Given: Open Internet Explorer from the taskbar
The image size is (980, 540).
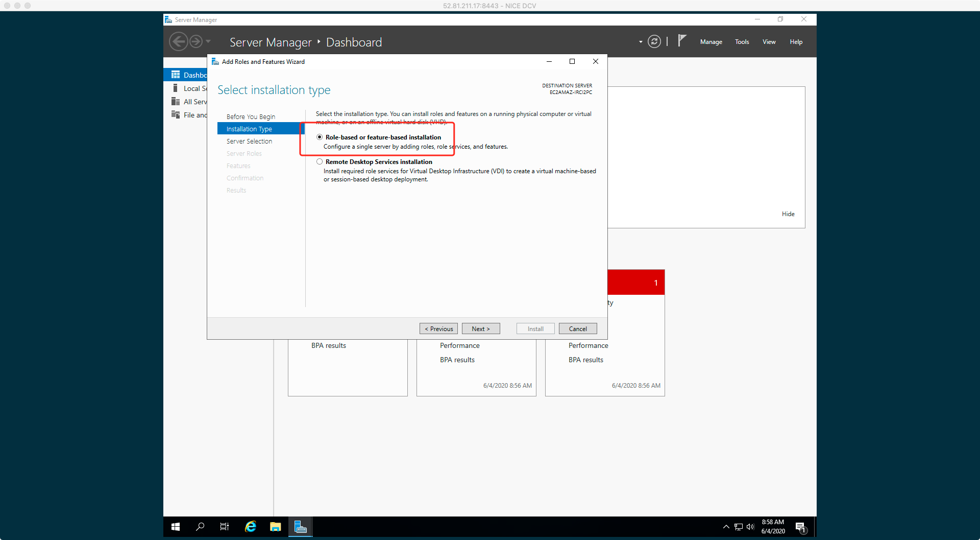Looking at the screenshot, I should [250, 527].
